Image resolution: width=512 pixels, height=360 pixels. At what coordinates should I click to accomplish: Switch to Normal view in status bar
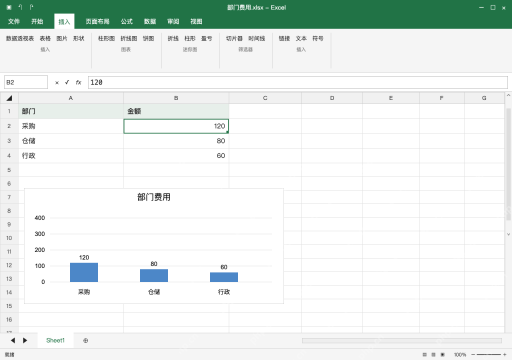(424, 355)
